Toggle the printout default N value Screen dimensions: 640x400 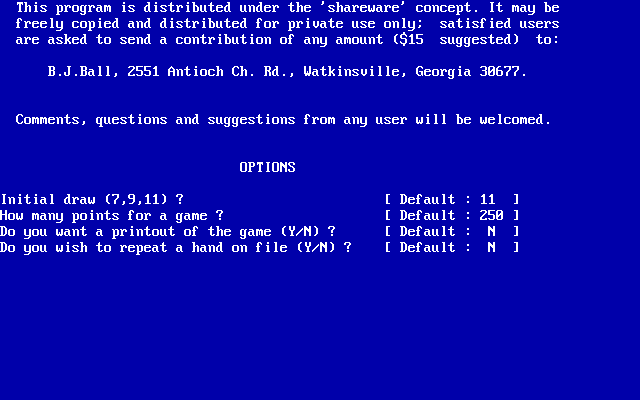pyautogui.click(x=491, y=231)
